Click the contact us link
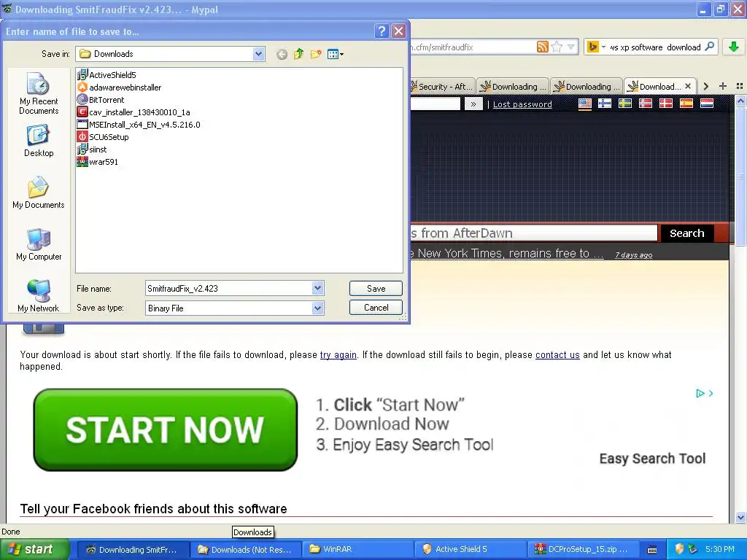The image size is (747, 560). click(557, 355)
